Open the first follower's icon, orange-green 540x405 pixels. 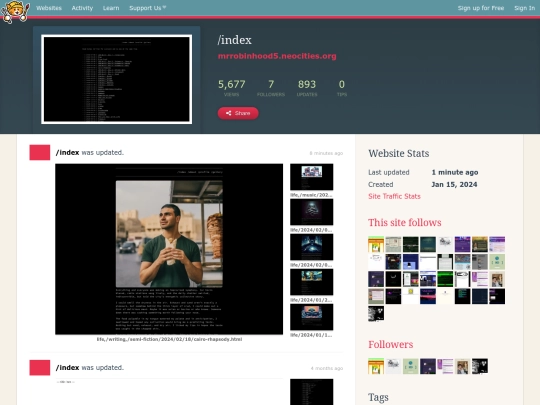tap(376, 366)
